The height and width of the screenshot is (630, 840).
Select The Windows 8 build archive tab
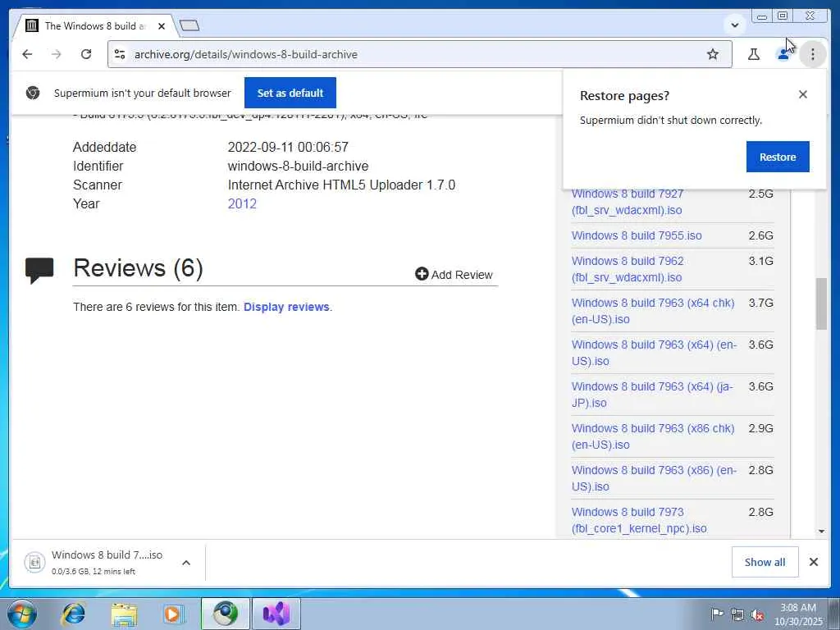[95, 25]
